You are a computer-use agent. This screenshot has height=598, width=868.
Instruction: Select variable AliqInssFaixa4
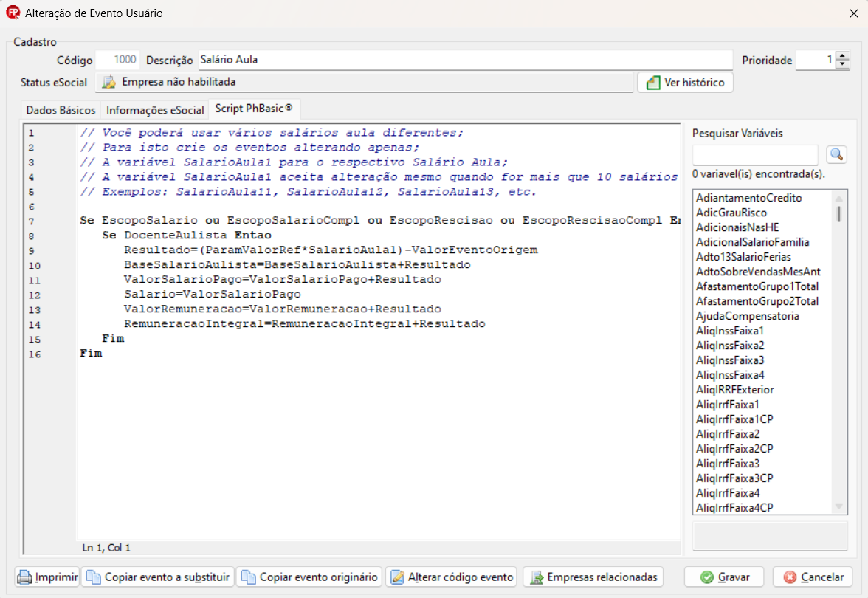tap(729, 375)
